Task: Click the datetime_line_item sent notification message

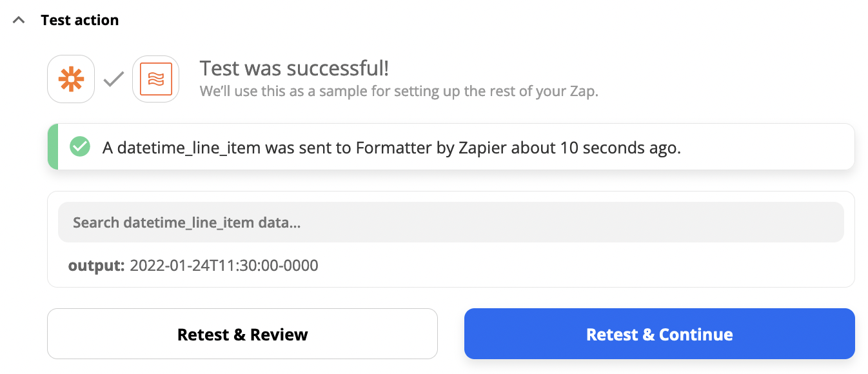Action: (391, 148)
